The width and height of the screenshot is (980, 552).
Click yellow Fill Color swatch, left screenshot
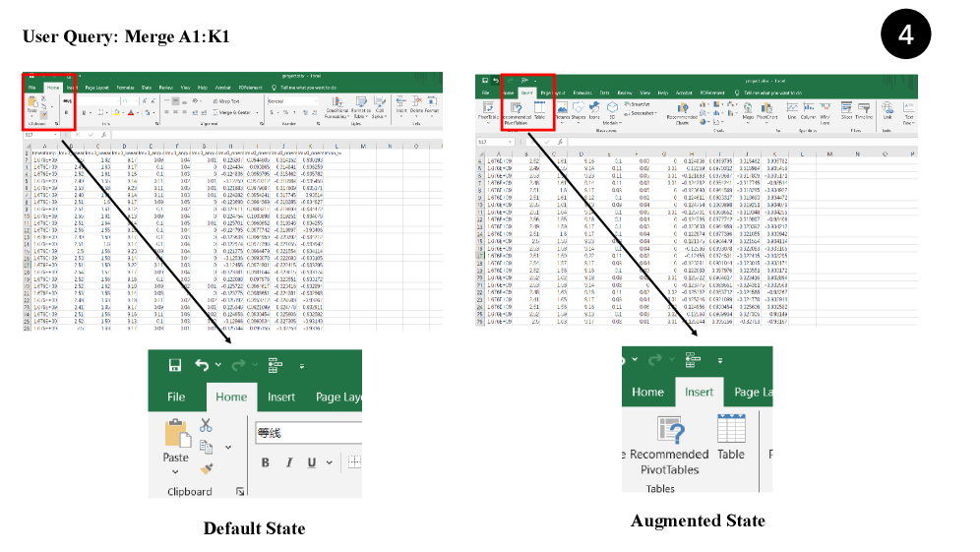point(117,113)
